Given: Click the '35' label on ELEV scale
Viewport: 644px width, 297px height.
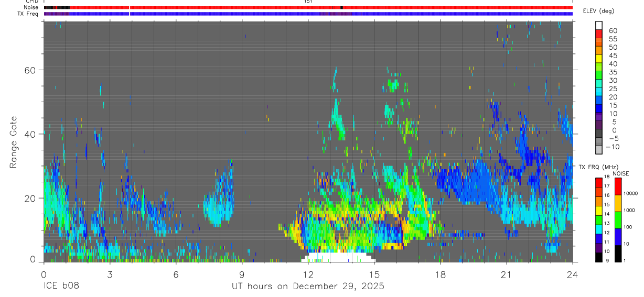Looking at the screenshot, I should 613,72.
